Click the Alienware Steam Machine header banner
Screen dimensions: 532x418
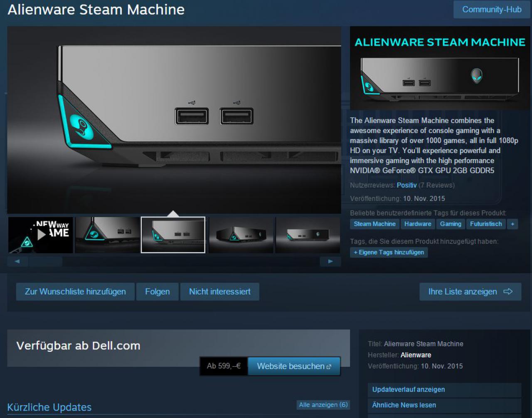tap(440, 68)
